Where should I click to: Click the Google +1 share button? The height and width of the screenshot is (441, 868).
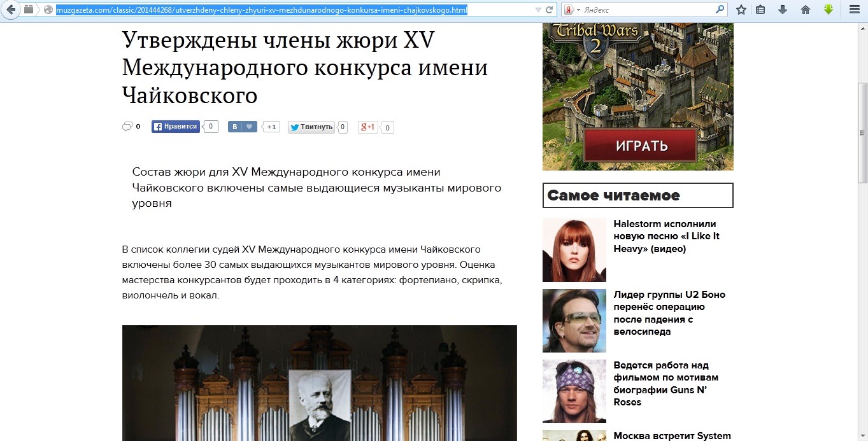pos(367,127)
